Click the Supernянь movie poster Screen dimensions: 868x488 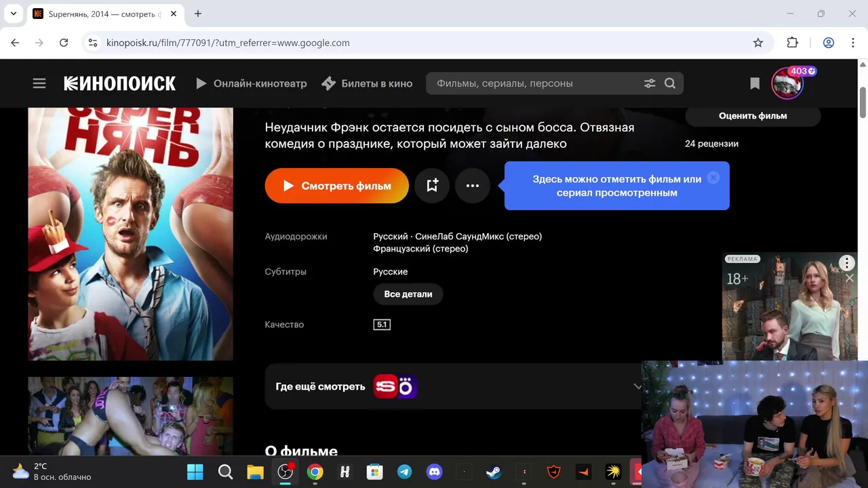pyautogui.click(x=130, y=234)
